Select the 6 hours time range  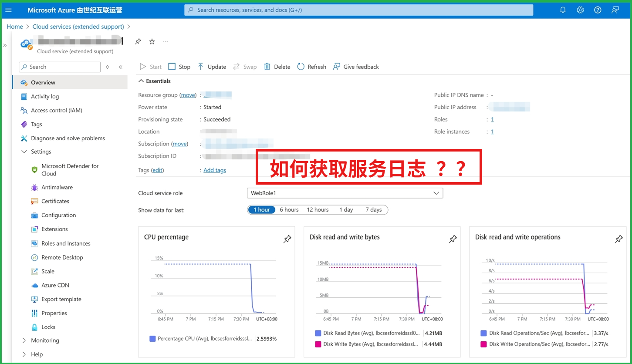(x=289, y=210)
